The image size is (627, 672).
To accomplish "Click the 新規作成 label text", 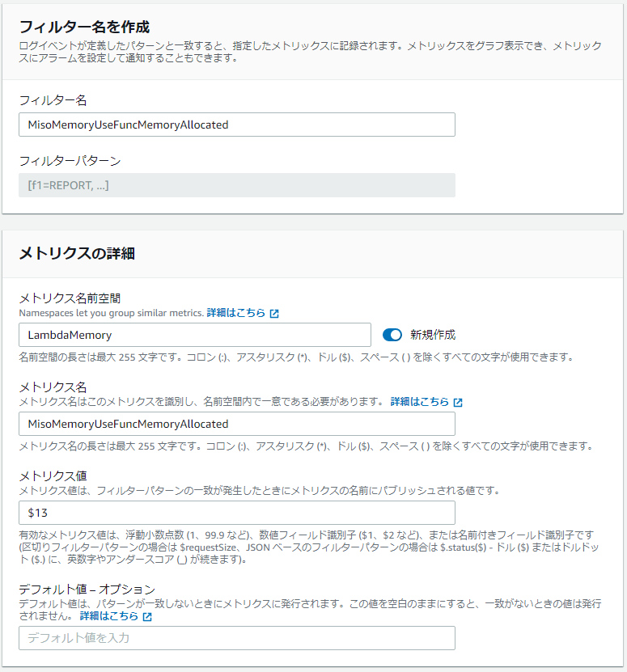I will 433,335.
